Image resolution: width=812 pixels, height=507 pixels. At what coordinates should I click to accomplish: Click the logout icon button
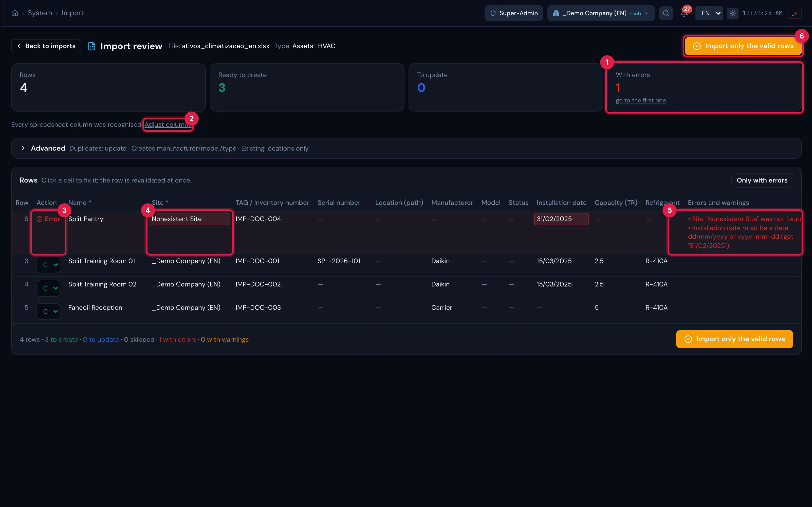click(794, 13)
